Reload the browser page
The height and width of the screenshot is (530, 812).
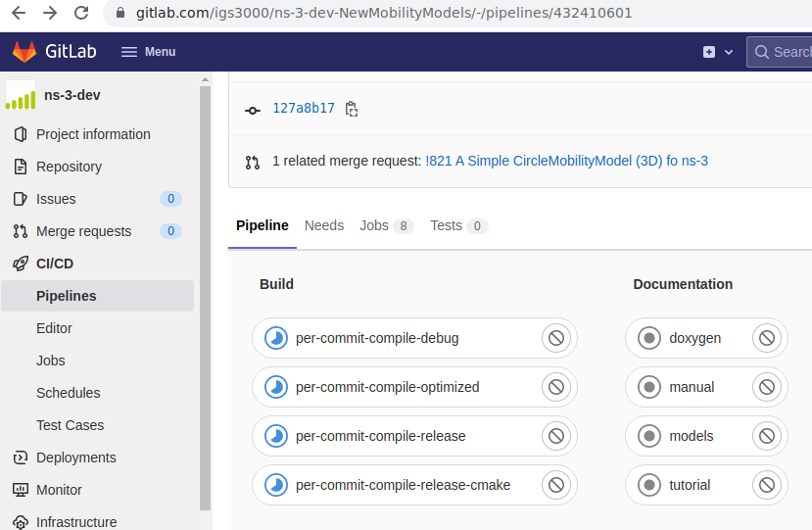[x=81, y=13]
